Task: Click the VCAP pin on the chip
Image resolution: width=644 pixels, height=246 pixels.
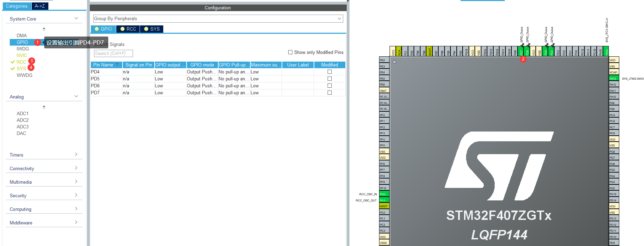Action: (614, 72)
